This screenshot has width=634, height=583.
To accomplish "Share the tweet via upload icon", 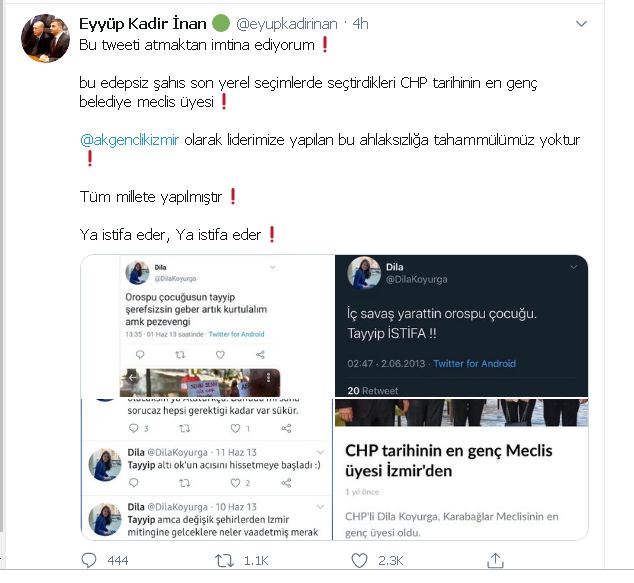I will 495,560.
